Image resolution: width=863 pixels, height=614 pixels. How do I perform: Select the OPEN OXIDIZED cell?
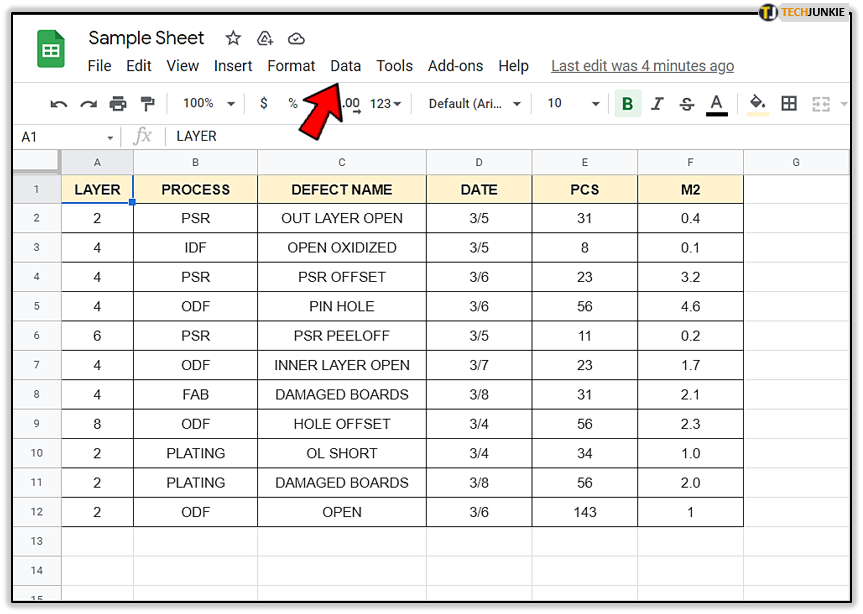(342, 248)
